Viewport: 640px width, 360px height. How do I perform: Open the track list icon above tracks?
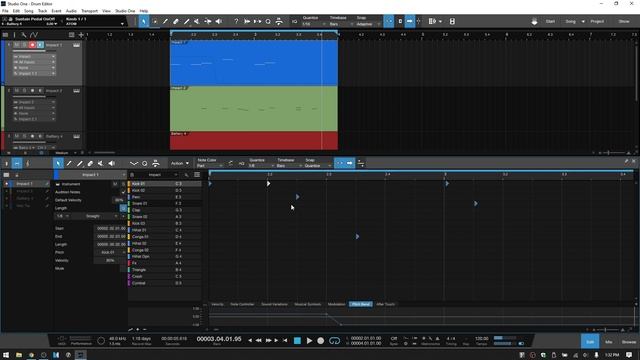coord(6,35)
